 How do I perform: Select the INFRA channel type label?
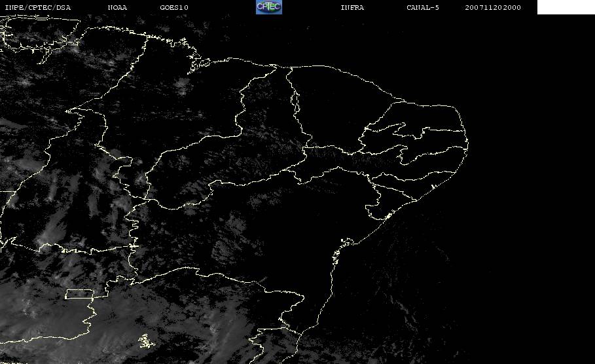coord(352,8)
